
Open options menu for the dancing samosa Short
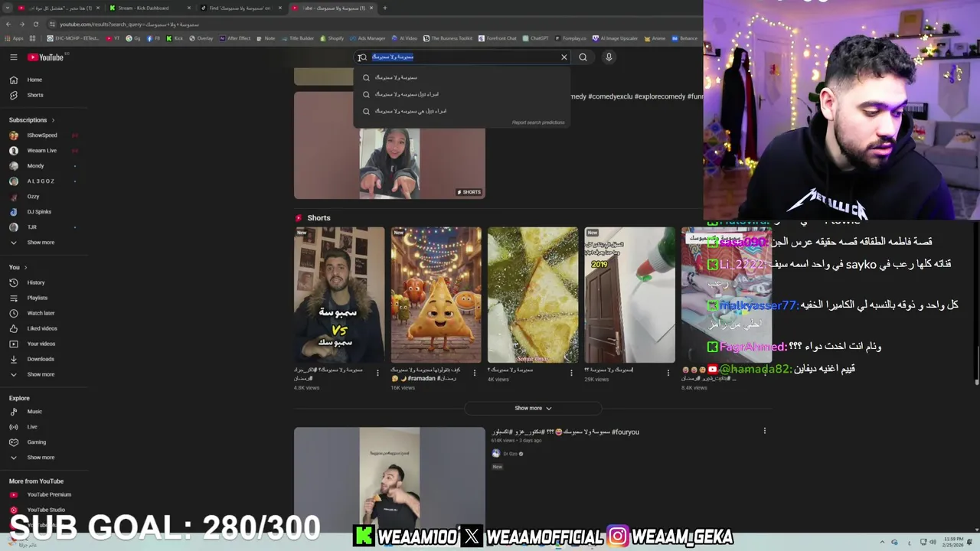474,373
